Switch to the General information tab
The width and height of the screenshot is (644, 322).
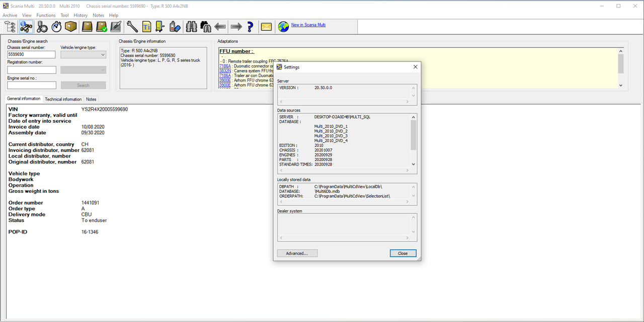[24, 99]
